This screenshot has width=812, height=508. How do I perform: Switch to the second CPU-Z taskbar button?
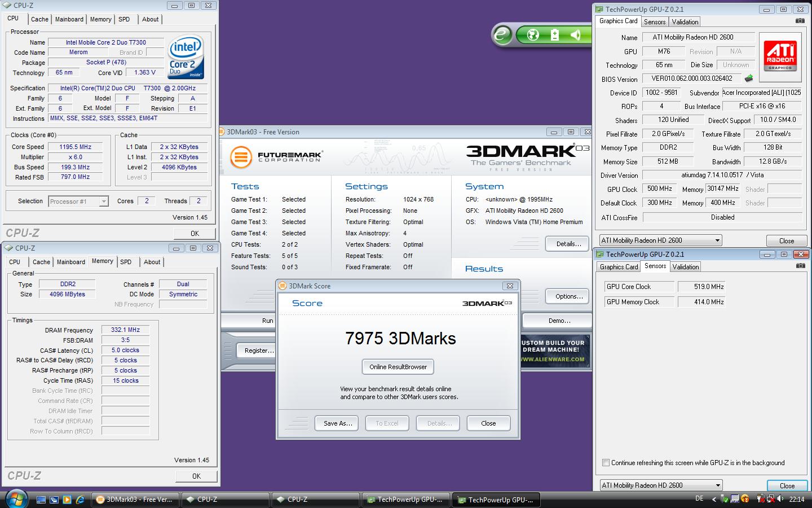click(x=316, y=500)
